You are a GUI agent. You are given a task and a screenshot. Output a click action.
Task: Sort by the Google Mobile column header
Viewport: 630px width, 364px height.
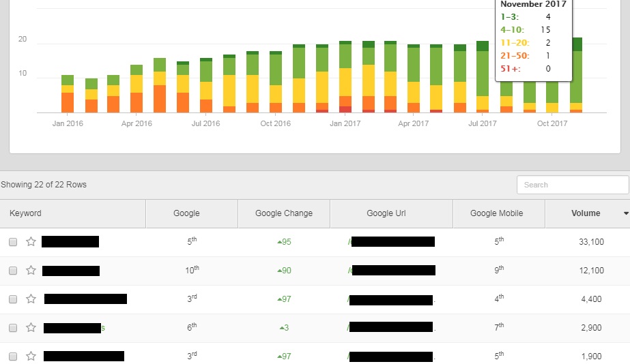point(496,213)
